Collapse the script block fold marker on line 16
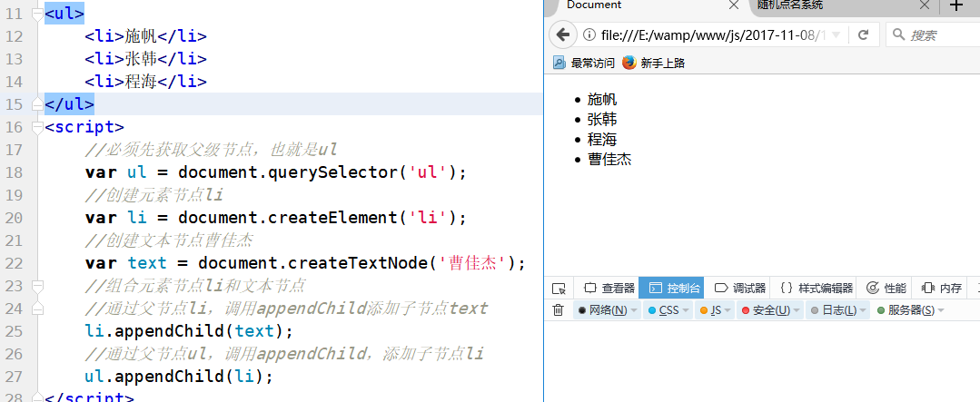This screenshot has height=402, width=980. tap(36, 126)
